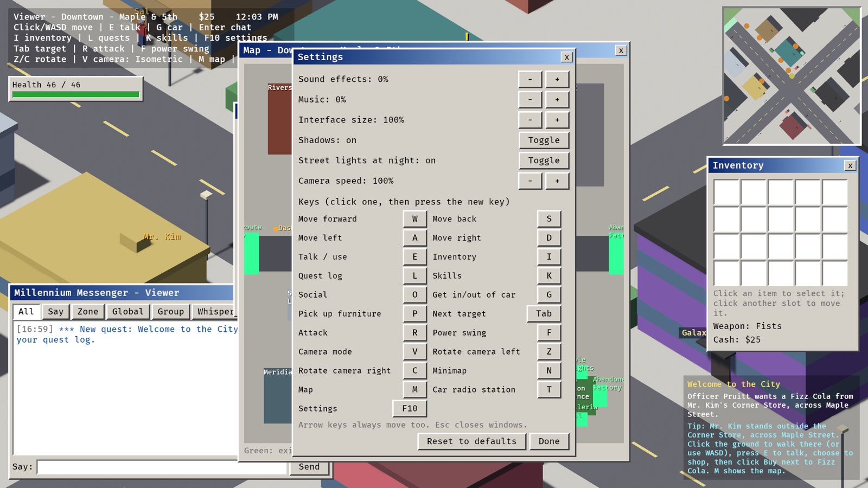Rebind the Quest log key L
This screenshot has width=868, height=488.
click(x=415, y=276)
